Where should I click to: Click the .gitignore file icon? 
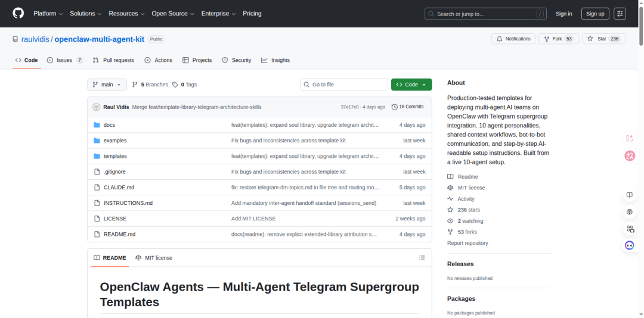[97, 172]
